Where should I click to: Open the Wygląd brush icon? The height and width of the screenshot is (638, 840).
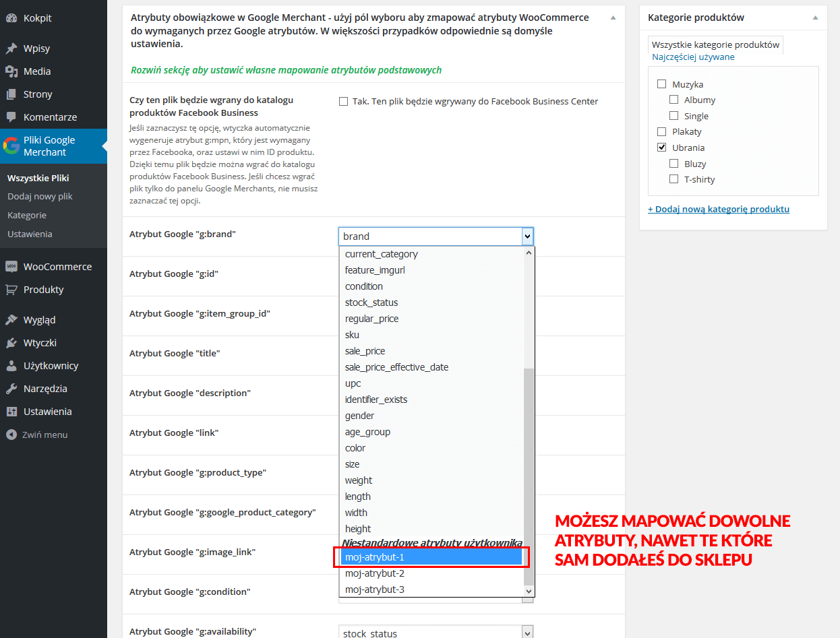point(11,320)
